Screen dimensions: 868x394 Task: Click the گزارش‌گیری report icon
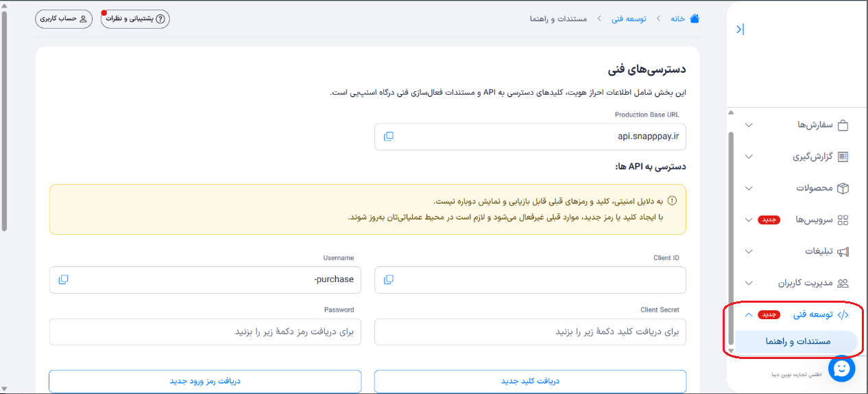843,157
